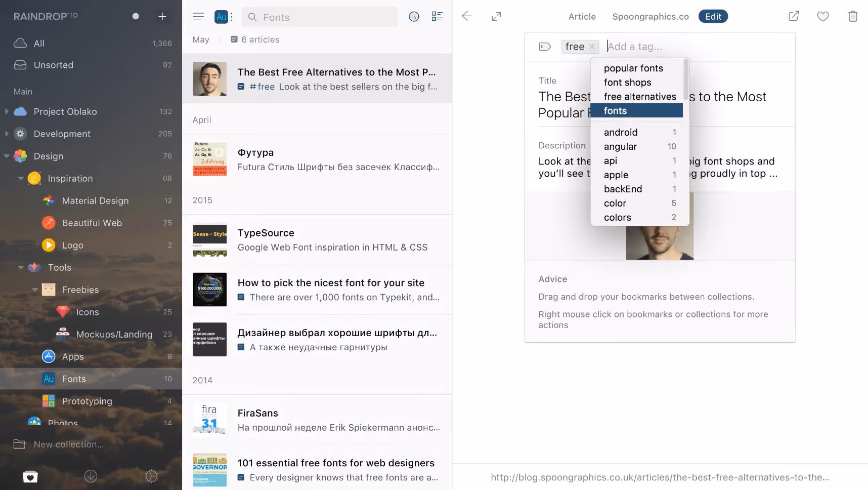
Task: Collapse the Freebies subcollection
Action: point(35,290)
